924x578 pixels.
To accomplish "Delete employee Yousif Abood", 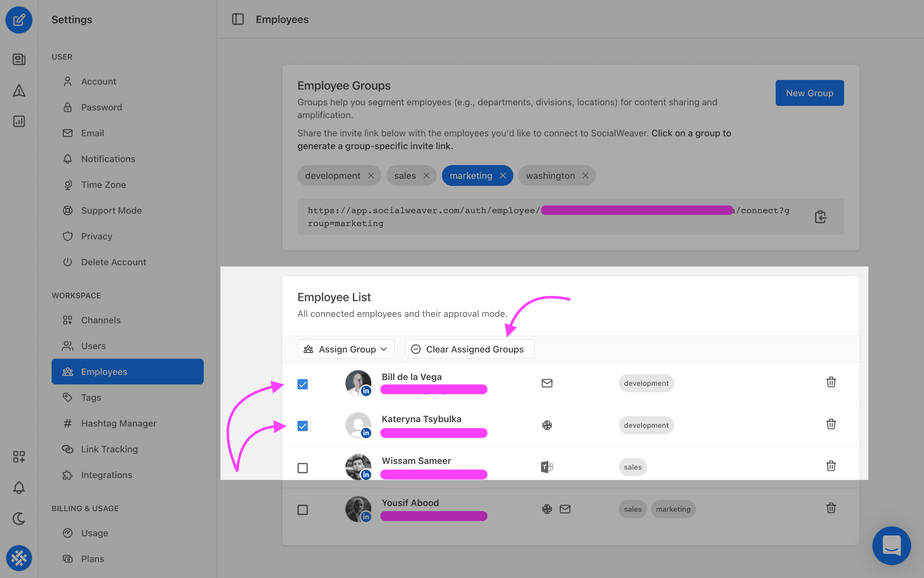I will click(x=831, y=508).
